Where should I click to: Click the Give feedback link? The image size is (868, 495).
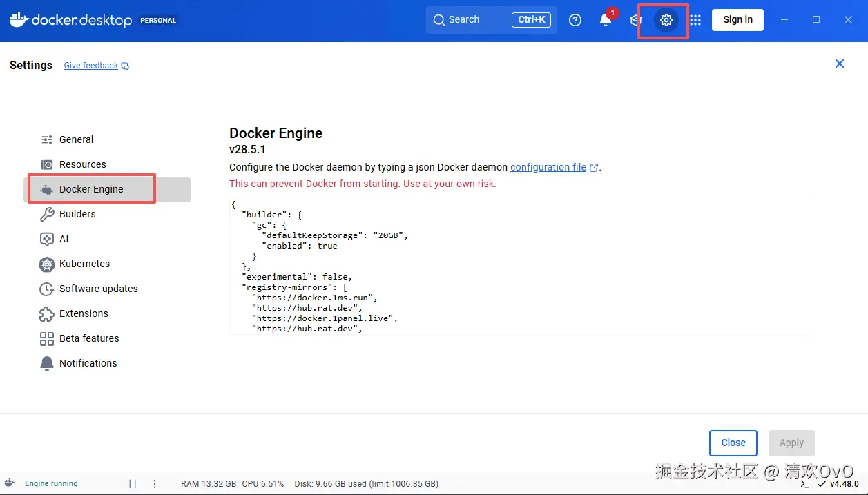point(91,66)
